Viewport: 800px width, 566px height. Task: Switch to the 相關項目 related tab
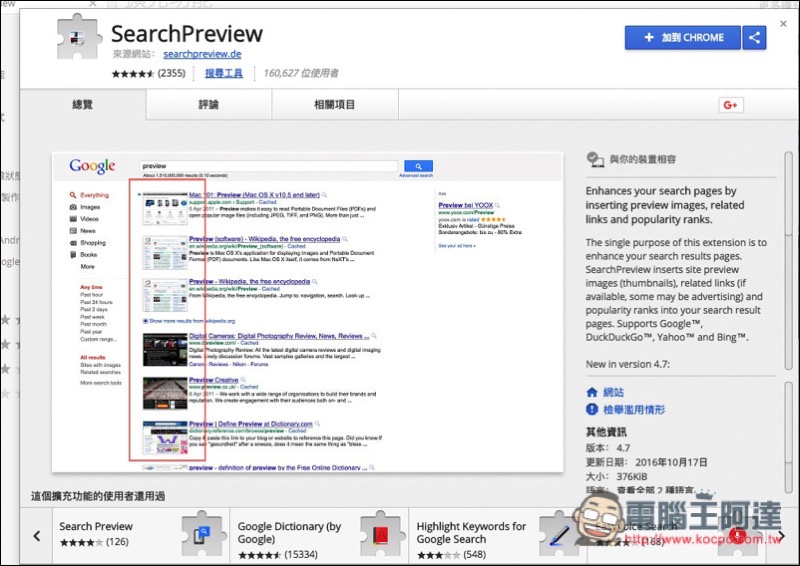[x=334, y=105]
